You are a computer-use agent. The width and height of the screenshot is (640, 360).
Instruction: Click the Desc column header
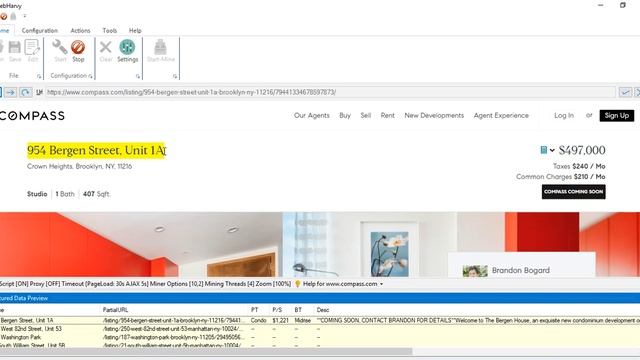[x=322, y=310]
